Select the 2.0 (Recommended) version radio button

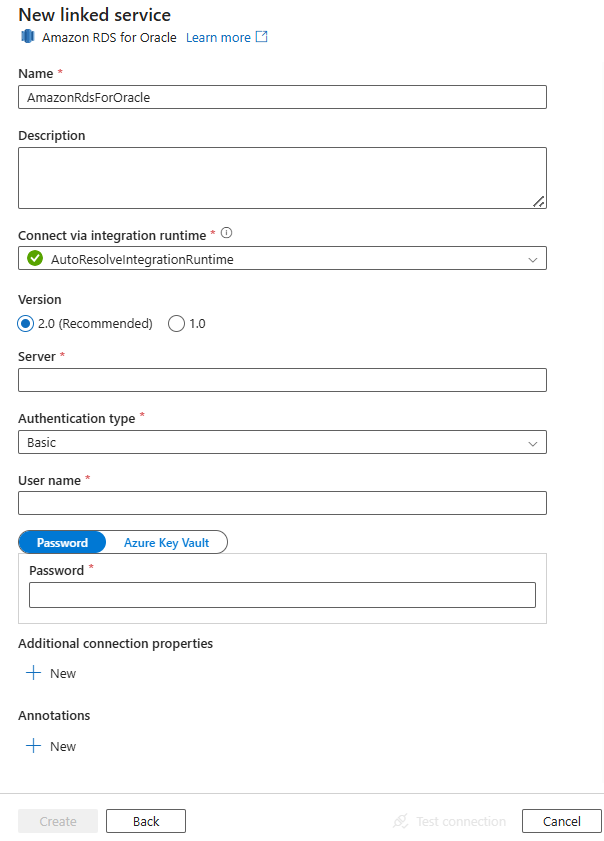pyautogui.click(x=23, y=323)
